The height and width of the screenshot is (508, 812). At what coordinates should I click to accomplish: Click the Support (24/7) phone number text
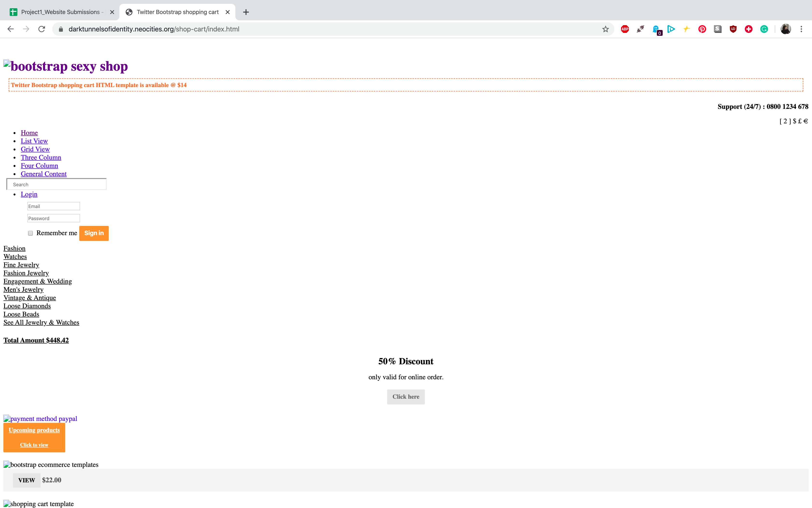pos(763,106)
